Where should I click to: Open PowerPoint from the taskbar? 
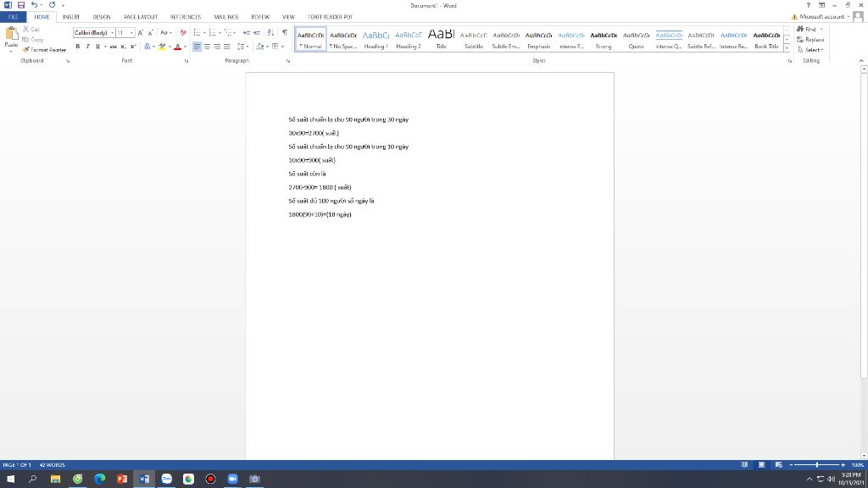121,479
